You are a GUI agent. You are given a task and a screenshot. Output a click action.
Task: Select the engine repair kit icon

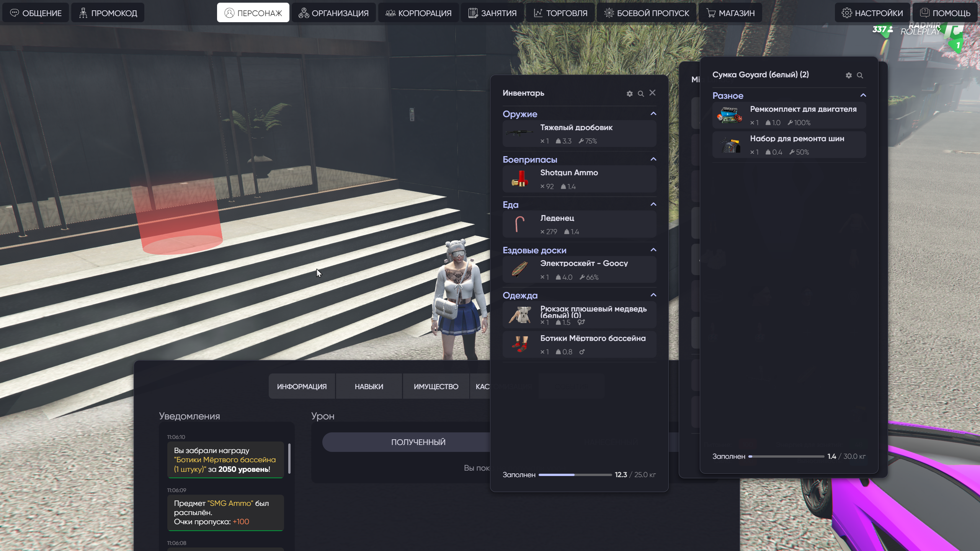click(x=729, y=115)
